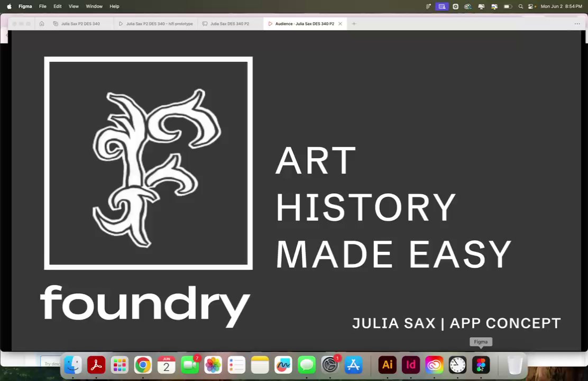Open Calendar from the dock
Viewport: 588px width, 381px height.
(x=167, y=365)
